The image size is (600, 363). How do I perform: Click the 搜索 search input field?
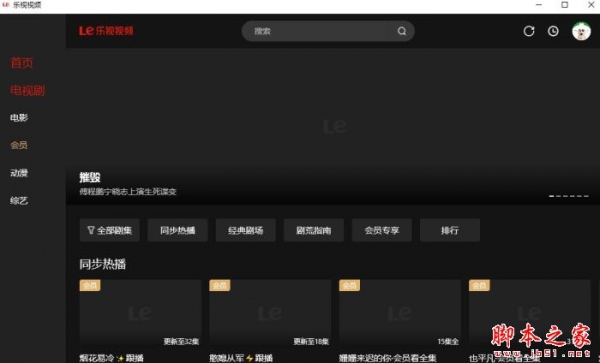coord(328,31)
